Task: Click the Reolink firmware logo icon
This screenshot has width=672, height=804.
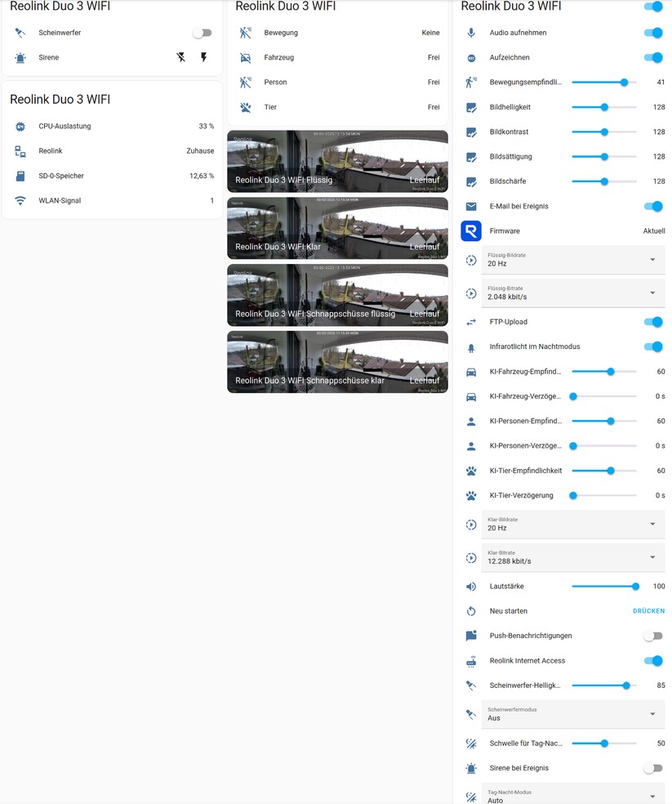Action: tap(470, 231)
